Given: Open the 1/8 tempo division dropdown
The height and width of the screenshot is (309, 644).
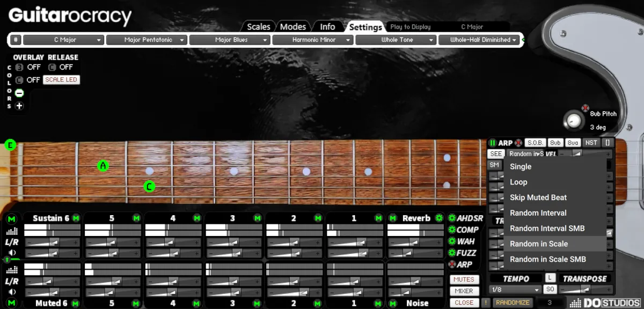Looking at the screenshot, I should 516,290.
